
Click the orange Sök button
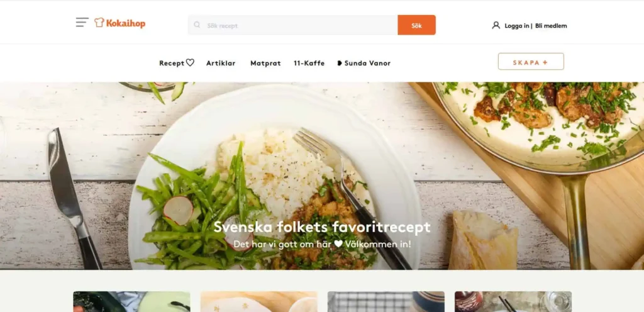coord(416,25)
